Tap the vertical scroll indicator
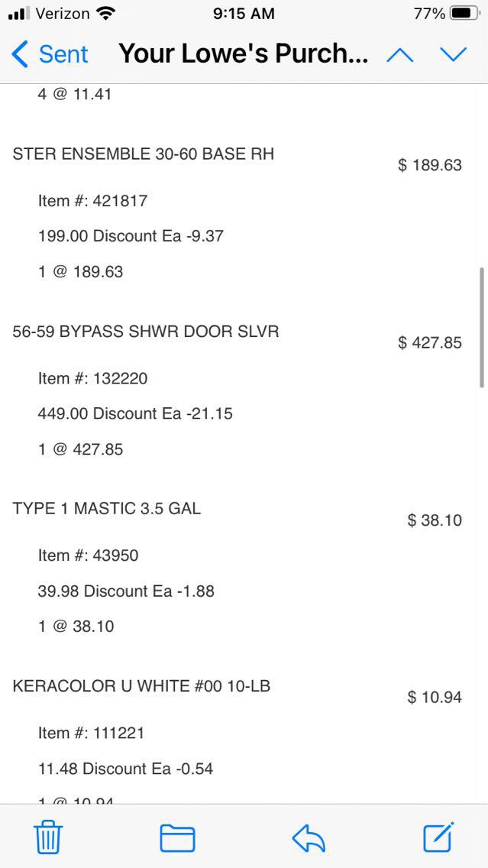This screenshot has height=868, width=488. click(x=481, y=327)
